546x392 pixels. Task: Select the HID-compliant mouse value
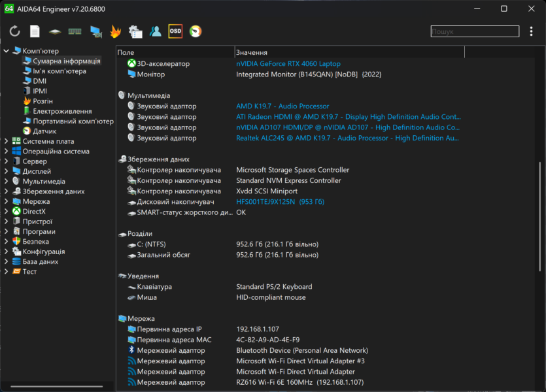pos(271,297)
